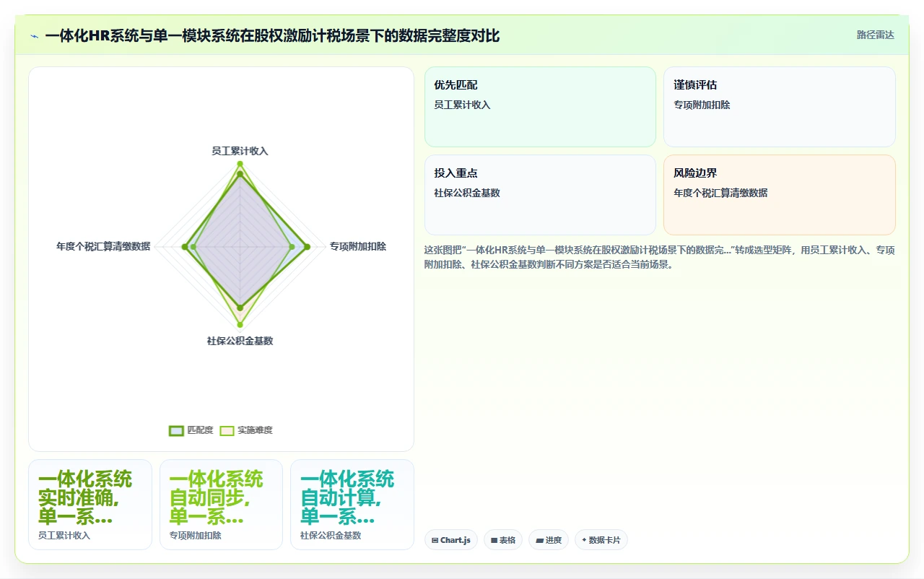This screenshot has width=924, height=579.
Task: Open the 一体化系统自动同步 data card
Action: pyautogui.click(x=221, y=505)
